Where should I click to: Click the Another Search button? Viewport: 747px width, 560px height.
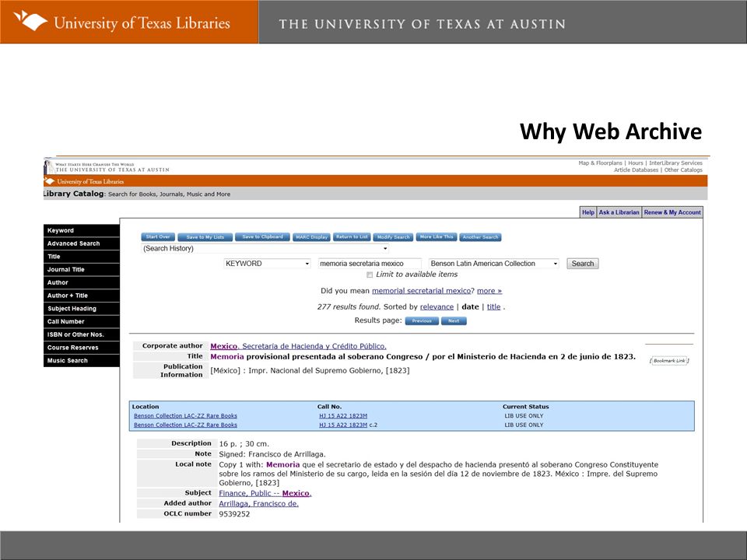pyautogui.click(x=480, y=237)
